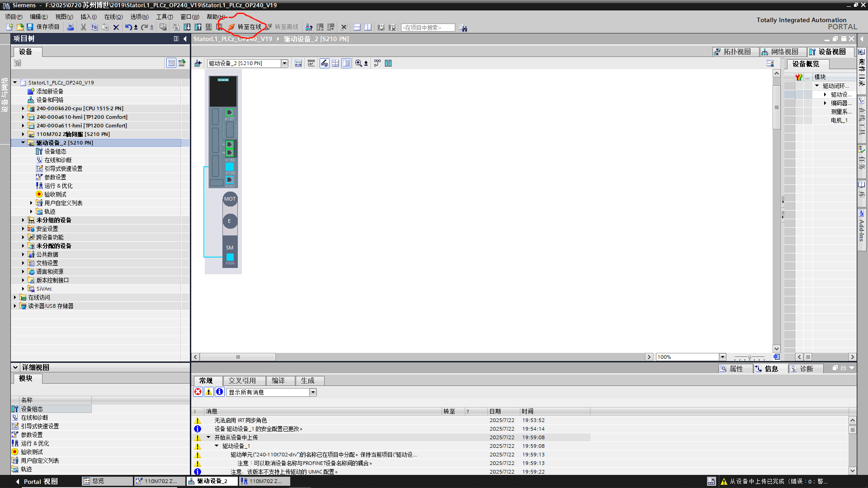Click the zoom magnifier icon in device toolbar
Image resolution: width=868 pixels, height=488 pixels.
pyautogui.click(x=359, y=63)
